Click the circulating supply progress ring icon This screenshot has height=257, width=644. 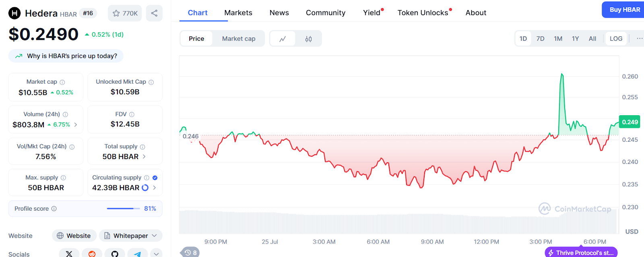pyautogui.click(x=145, y=188)
